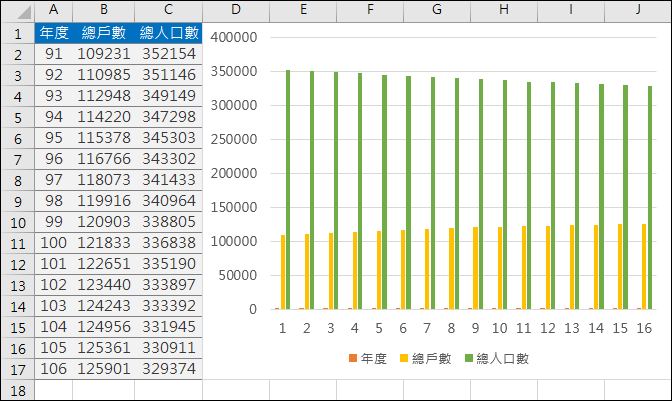Click cell containing 352154
Screen dimensions: 672x401
(168, 54)
